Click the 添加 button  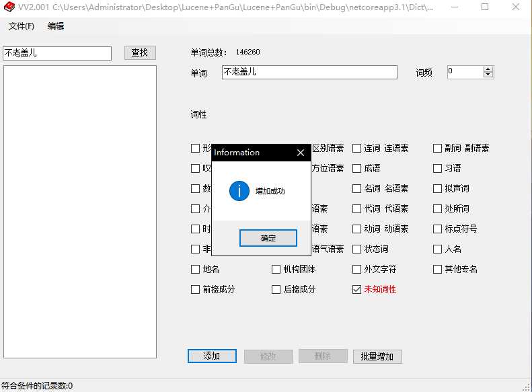(212, 356)
